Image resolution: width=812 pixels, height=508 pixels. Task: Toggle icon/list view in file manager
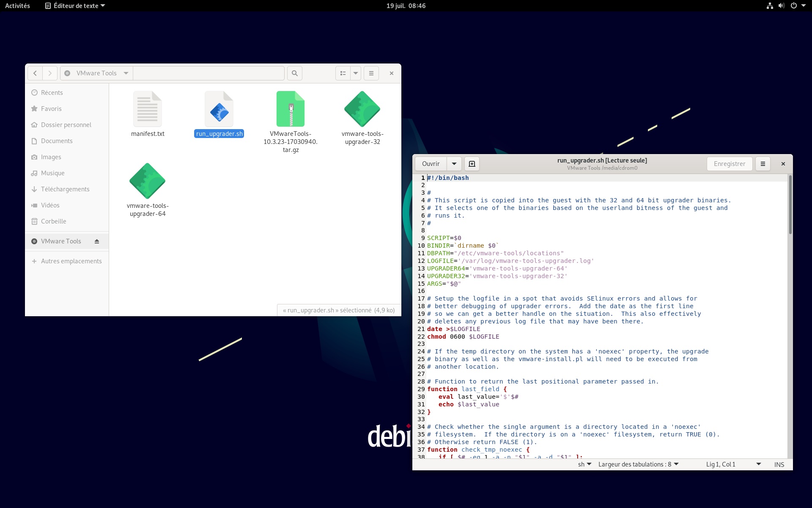(x=343, y=73)
